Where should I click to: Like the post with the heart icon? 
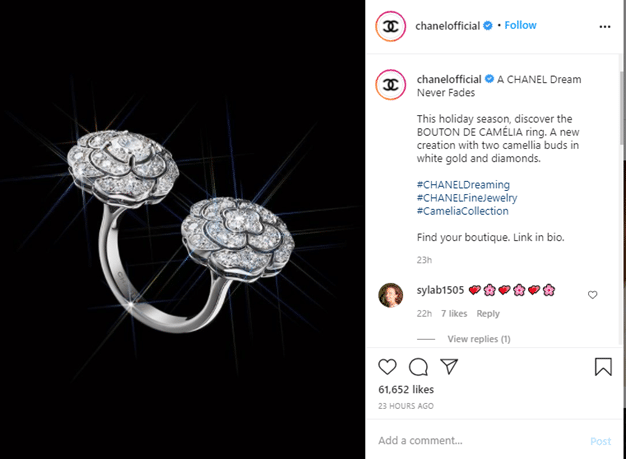[x=387, y=367]
